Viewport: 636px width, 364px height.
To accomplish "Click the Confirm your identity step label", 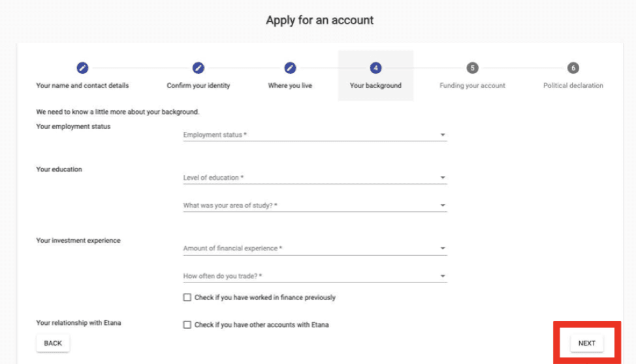I will pos(198,85).
